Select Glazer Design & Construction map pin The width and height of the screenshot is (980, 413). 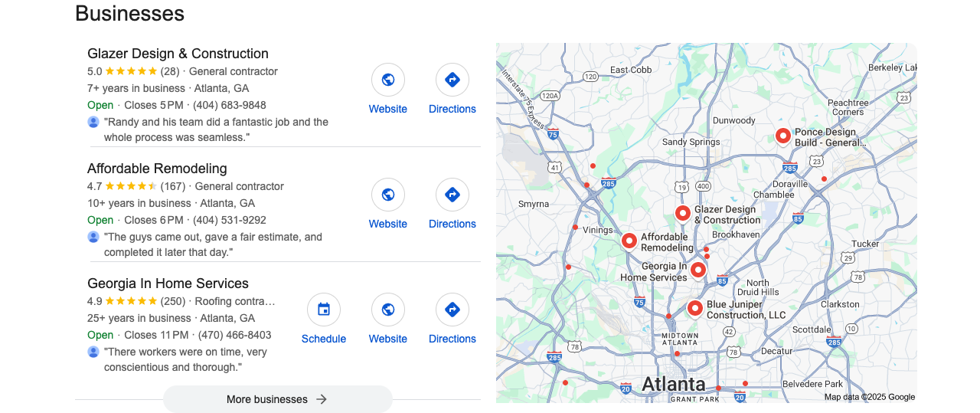pyautogui.click(x=682, y=213)
